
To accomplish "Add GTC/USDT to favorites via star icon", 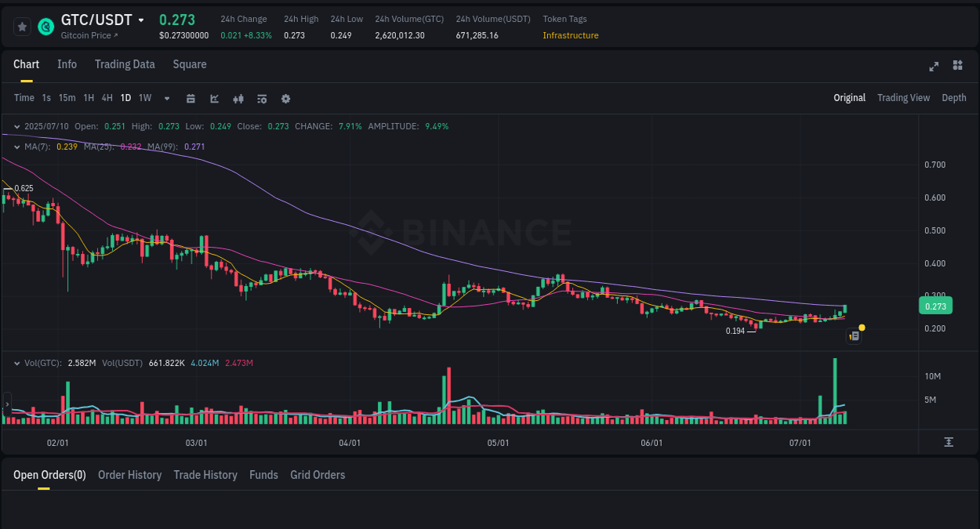I will coord(22,26).
